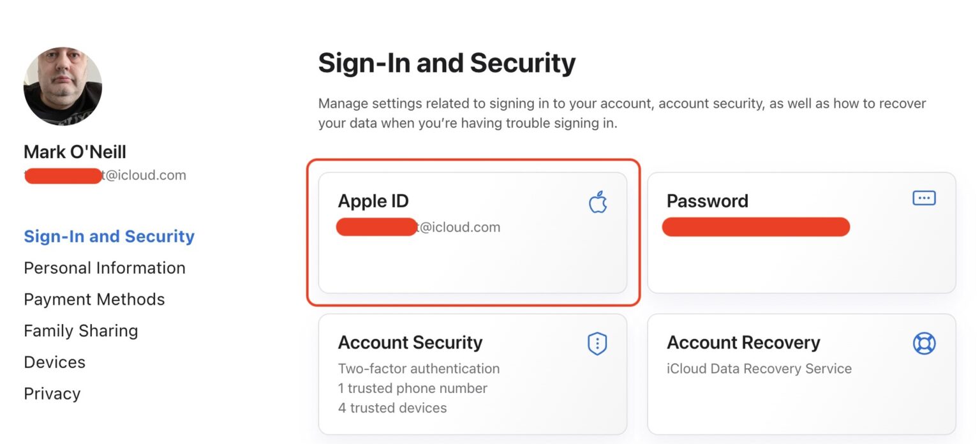Open the Account Recovery card heading
The width and height of the screenshot is (980, 444).
tap(743, 343)
